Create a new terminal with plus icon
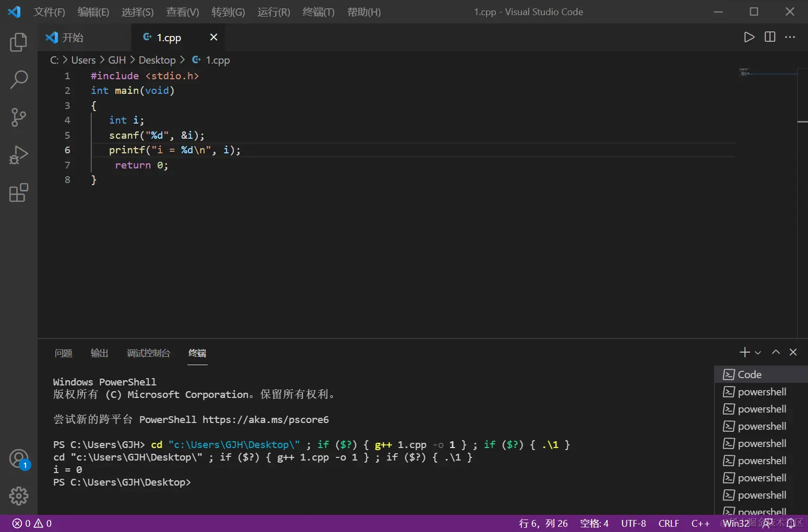Screen dimensions: 808x532 (745, 353)
